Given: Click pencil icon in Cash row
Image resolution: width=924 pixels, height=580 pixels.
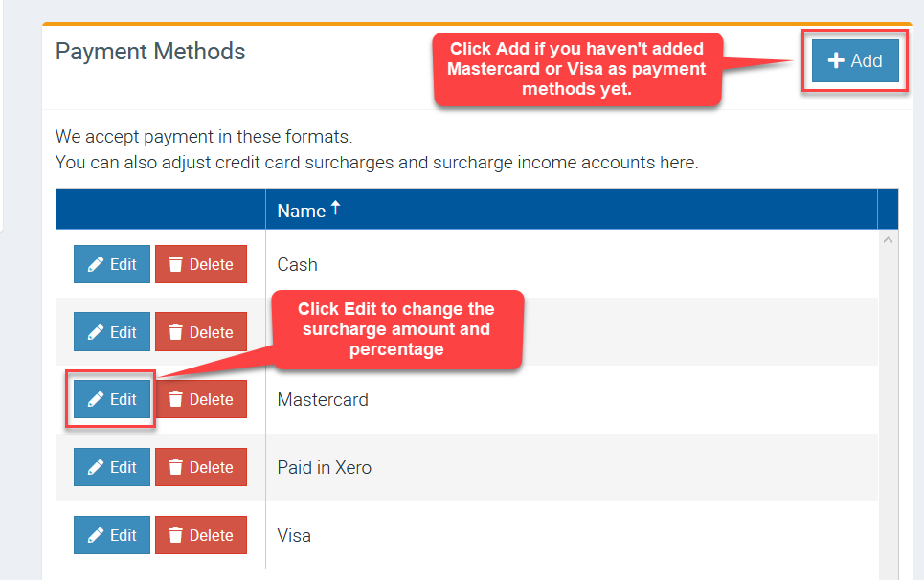Looking at the screenshot, I should 96,265.
